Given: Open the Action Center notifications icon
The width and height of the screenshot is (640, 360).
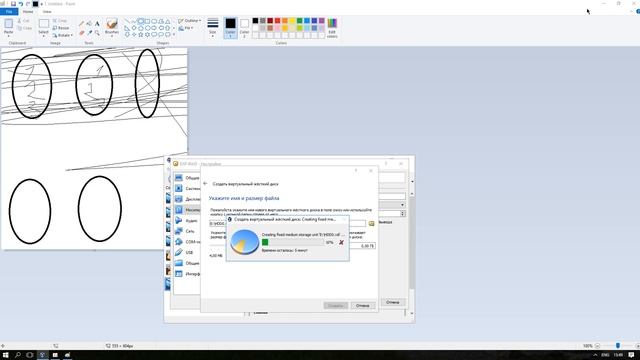Looking at the screenshot, I should [631, 355].
